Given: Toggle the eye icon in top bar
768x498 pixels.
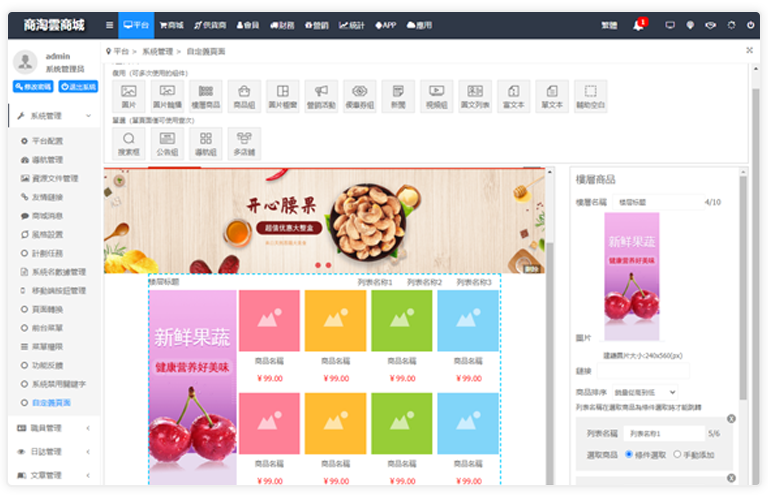Looking at the screenshot, I should [x=710, y=25].
